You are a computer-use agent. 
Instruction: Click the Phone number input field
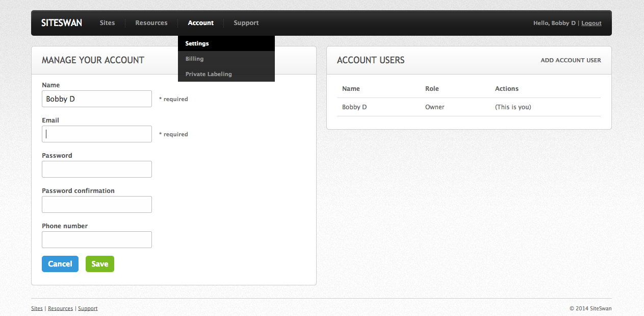pos(96,239)
